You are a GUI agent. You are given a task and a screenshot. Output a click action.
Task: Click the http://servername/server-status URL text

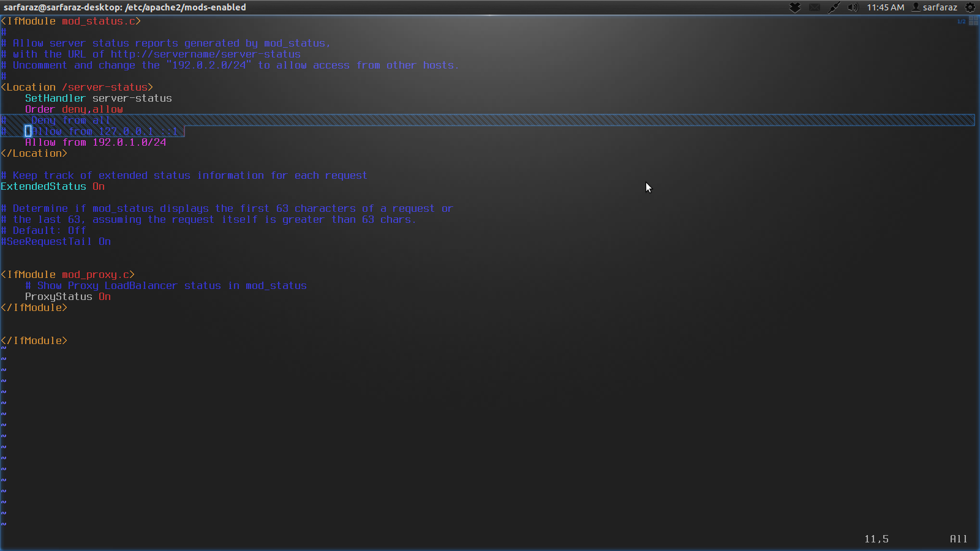[206, 54]
